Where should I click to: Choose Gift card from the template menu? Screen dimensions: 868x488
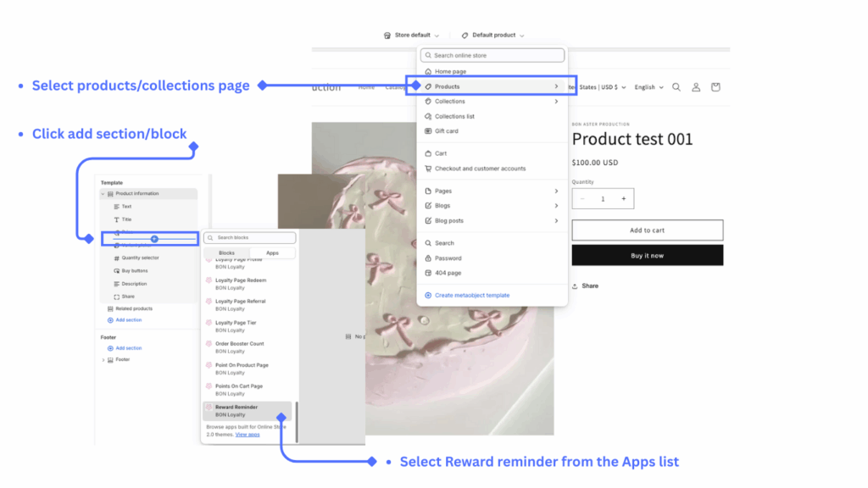[x=445, y=131]
